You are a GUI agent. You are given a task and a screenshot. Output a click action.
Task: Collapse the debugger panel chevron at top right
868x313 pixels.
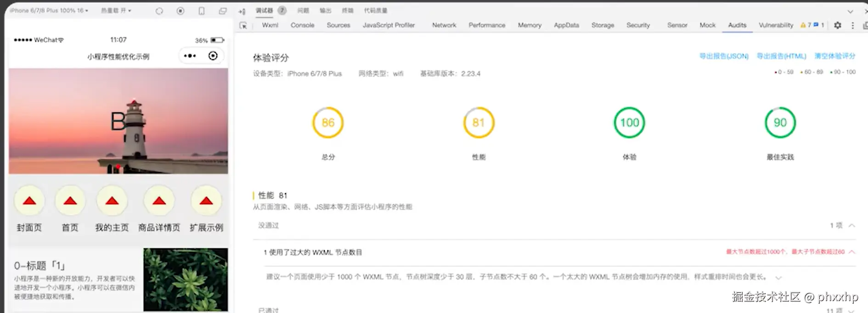point(850,11)
